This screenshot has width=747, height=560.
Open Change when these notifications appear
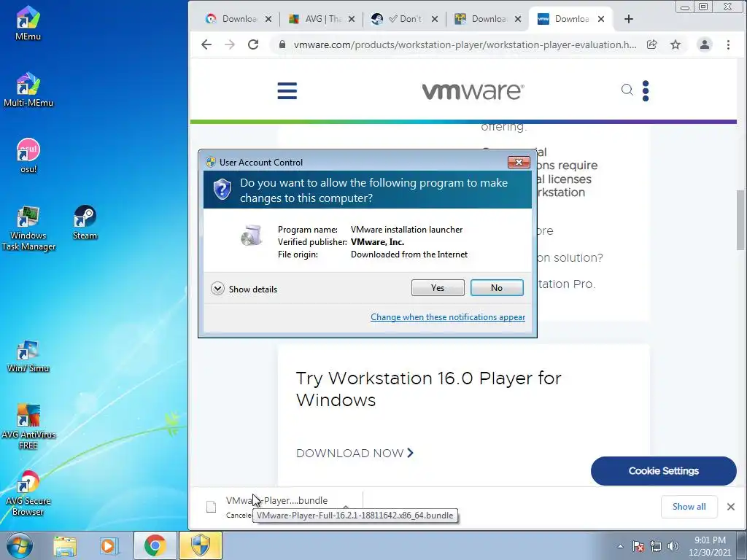[x=448, y=317]
